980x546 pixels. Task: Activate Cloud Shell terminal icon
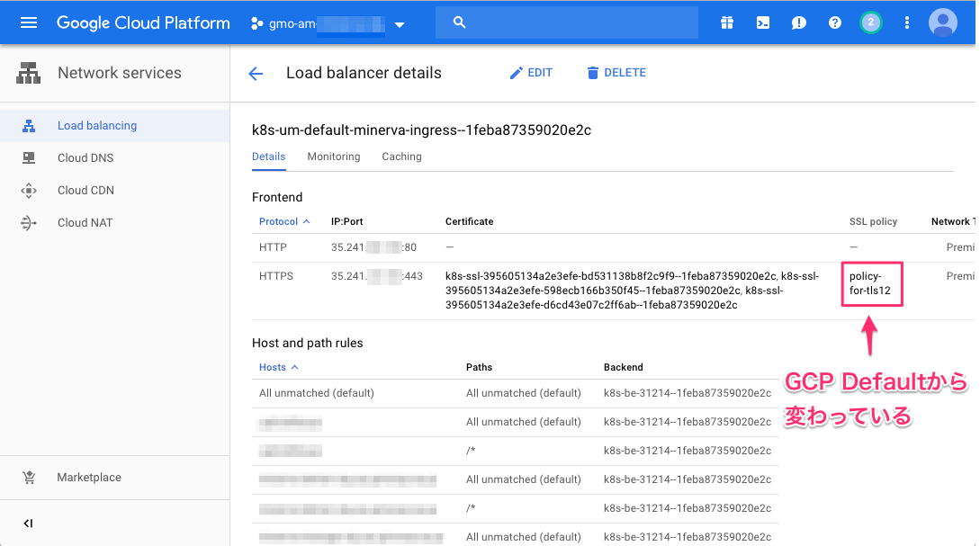pos(763,22)
